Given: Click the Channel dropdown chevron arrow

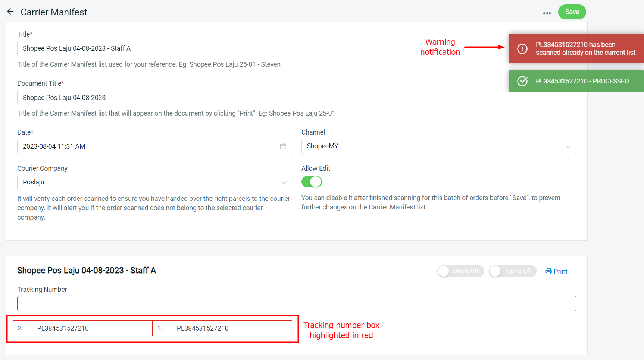Looking at the screenshot, I should pyautogui.click(x=568, y=146).
